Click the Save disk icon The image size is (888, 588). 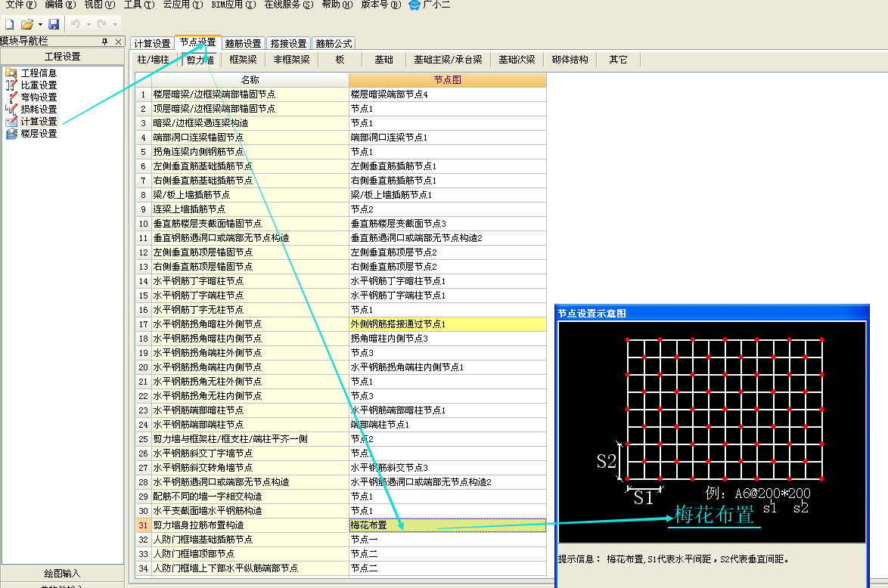[x=54, y=24]
